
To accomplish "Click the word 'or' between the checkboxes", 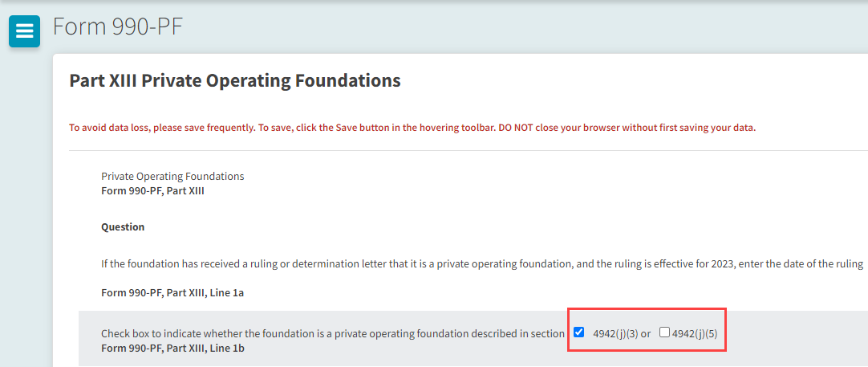I will tap(646, 333).
